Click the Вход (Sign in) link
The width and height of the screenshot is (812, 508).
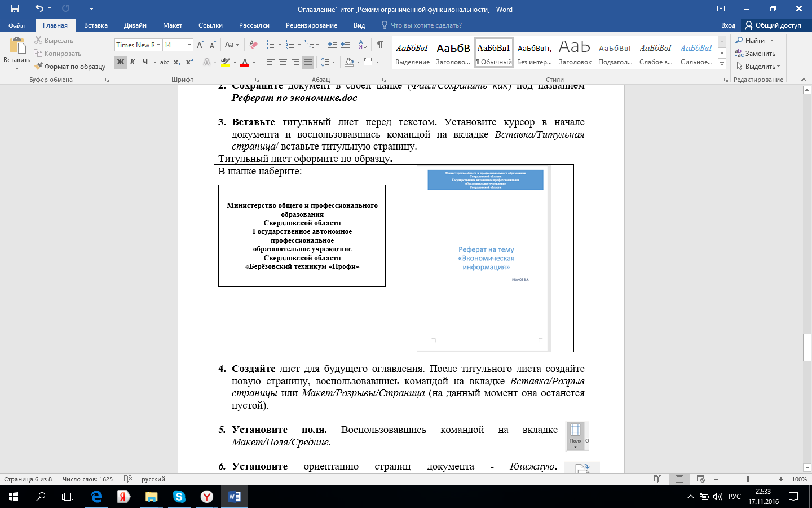[x=728, y=25]
